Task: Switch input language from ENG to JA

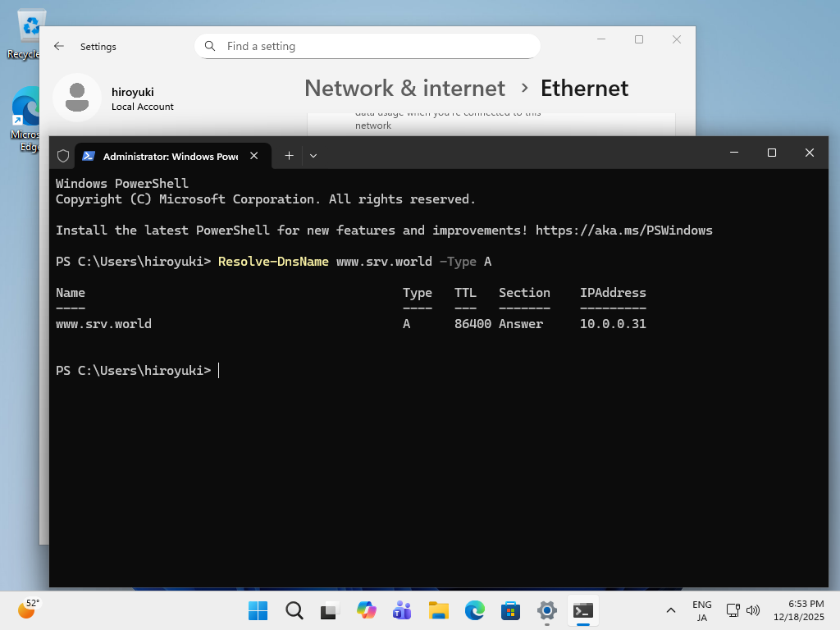Action: 701,610
